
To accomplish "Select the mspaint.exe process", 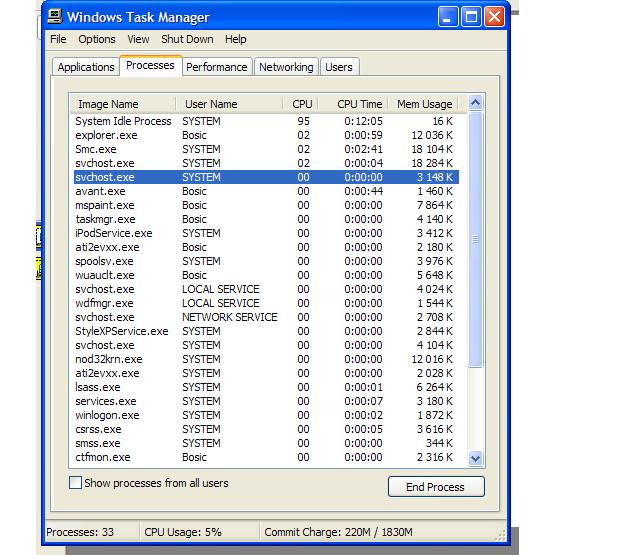I will pos(266,205).
